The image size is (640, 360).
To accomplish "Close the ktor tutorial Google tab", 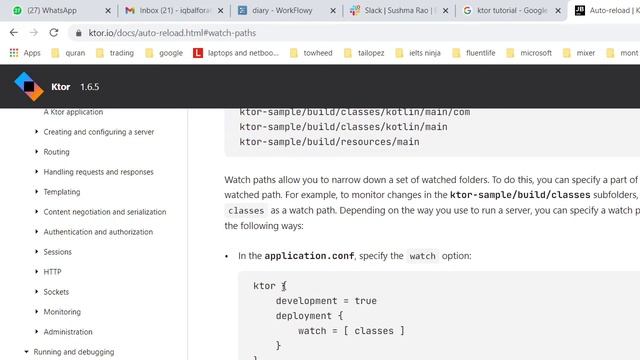I will click(558, 11).
